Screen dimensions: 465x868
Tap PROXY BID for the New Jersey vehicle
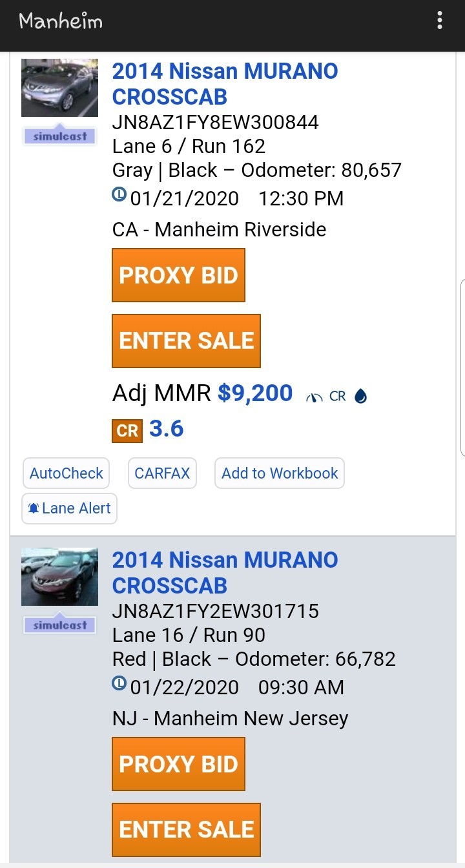[179, 764]
